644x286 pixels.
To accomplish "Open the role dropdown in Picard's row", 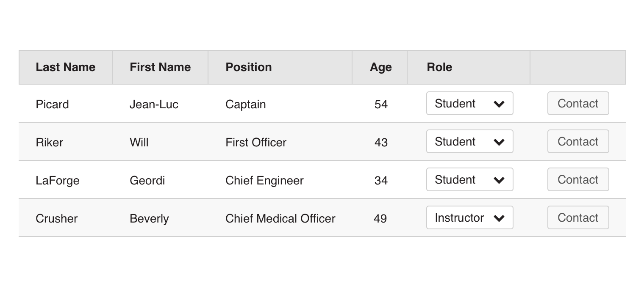I will click(469, 103).
